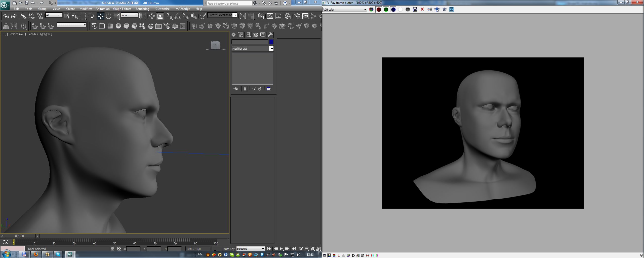Select the Select and Uniform Scale tool
This screenshot has height=258, width=644.
click(x=117, y=16)
